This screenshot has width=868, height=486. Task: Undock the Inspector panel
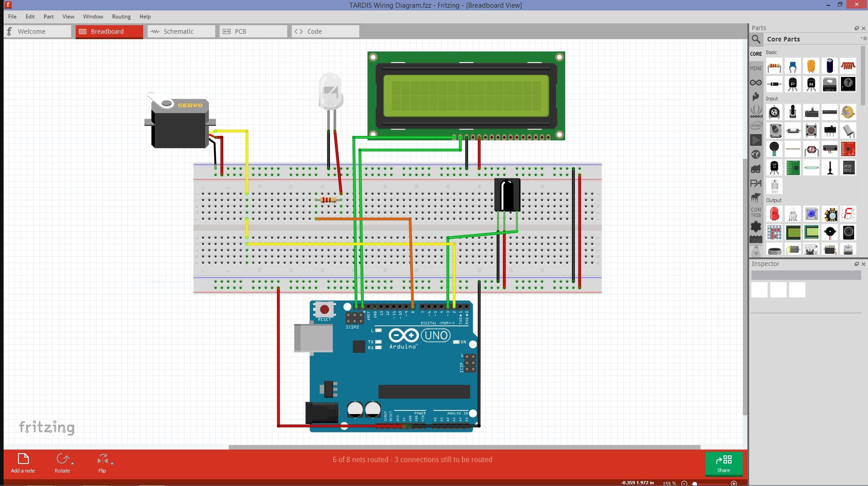856,264
